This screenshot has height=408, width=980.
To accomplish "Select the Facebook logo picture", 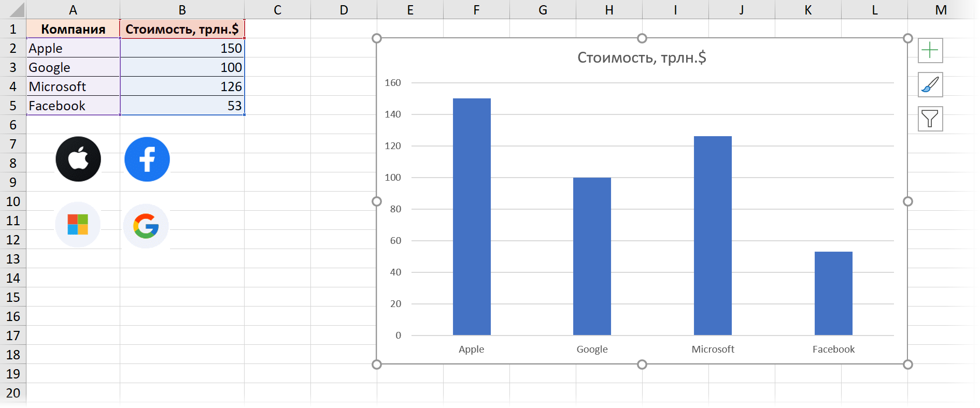I will 147,159.
